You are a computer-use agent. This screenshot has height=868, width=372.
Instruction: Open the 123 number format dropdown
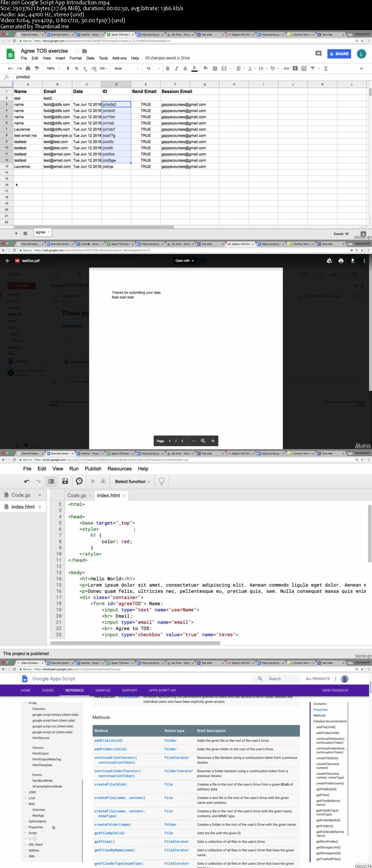point(104,68)
